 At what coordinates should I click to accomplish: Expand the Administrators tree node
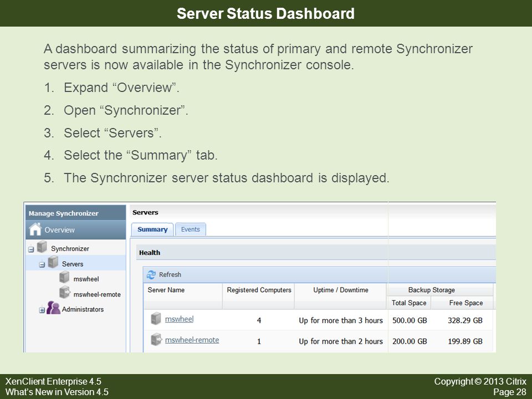(x=42, y=310)
